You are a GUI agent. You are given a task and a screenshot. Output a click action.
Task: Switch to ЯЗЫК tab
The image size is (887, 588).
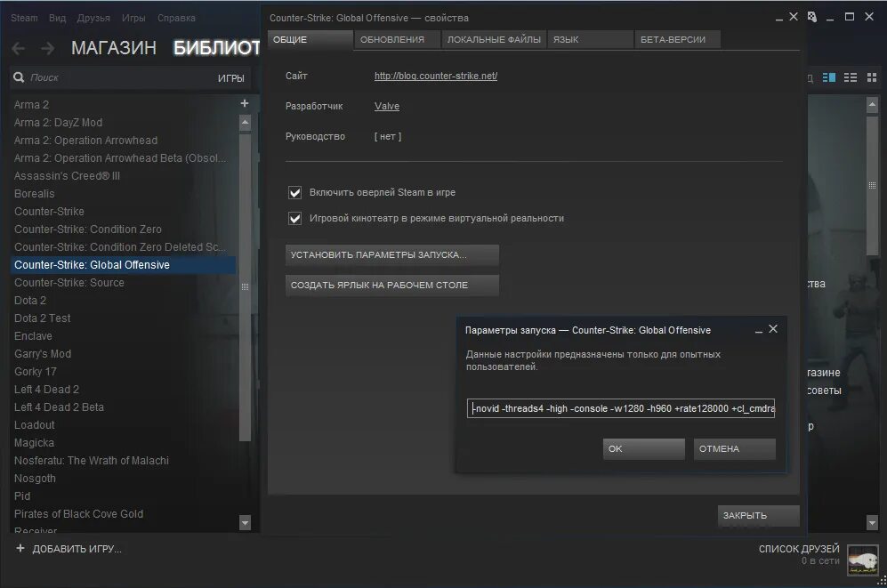590,39
